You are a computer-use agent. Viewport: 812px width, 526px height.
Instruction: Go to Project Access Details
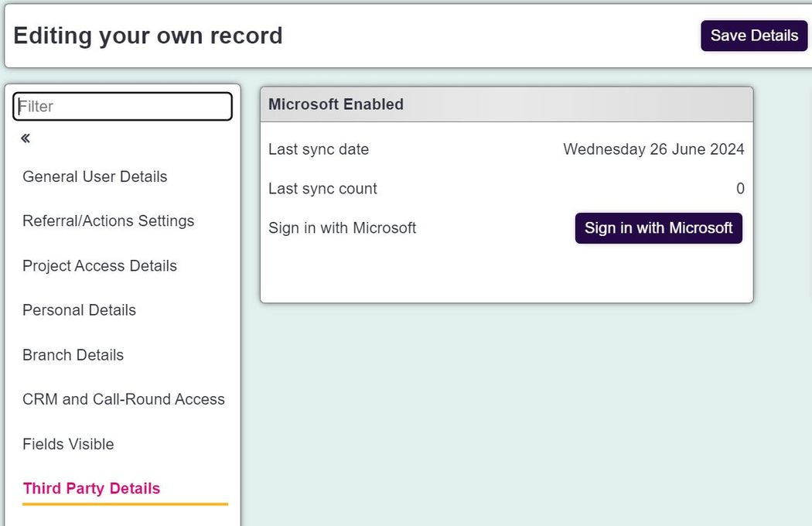pos(100,266)
